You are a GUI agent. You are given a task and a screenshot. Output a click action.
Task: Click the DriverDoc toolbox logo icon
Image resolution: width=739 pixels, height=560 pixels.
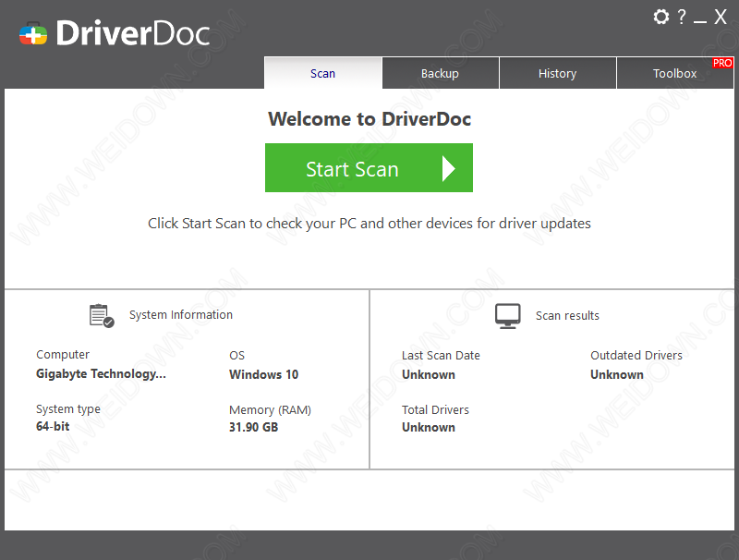click(33, 34)
